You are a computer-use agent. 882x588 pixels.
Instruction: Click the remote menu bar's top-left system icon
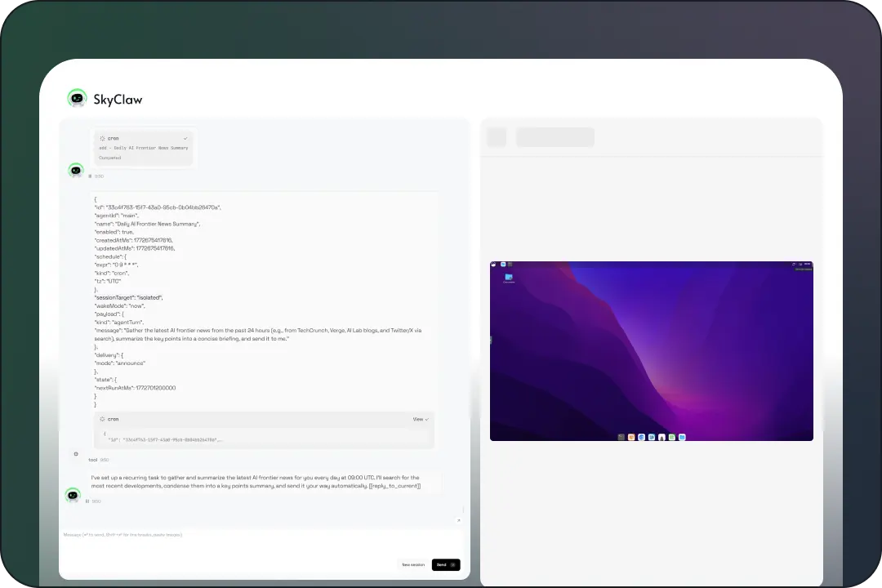495,264
